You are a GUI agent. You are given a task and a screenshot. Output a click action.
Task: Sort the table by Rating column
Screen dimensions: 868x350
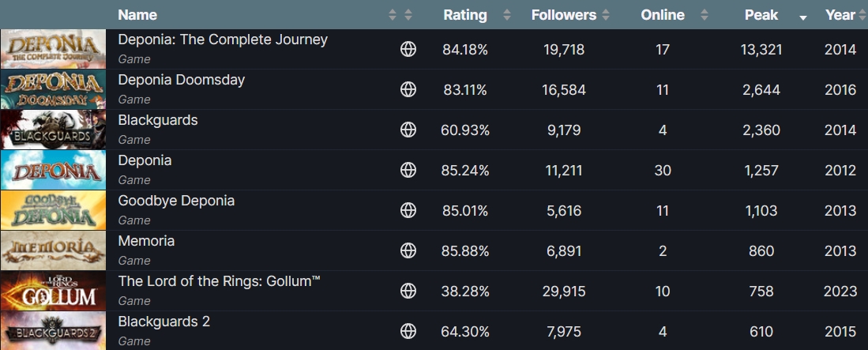coord(465,15)
